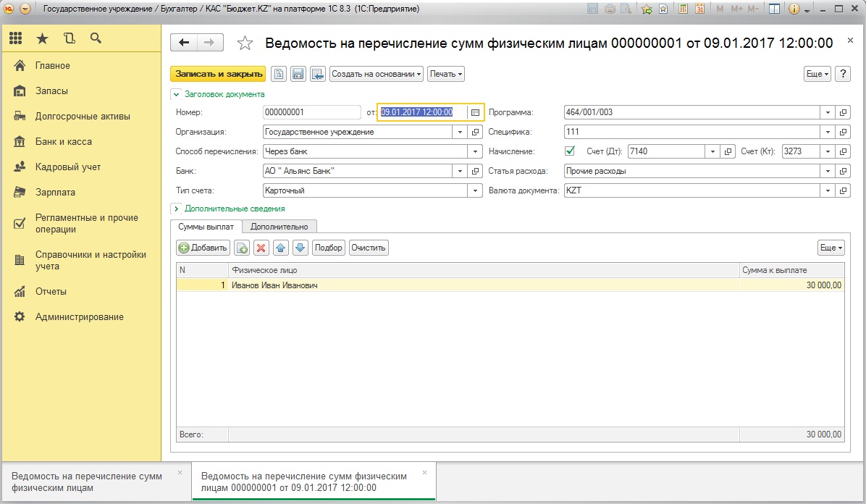Save document with floppy disk icon
Screen dimensions: 866x504
pyautogui.click(x=298, y=74)
